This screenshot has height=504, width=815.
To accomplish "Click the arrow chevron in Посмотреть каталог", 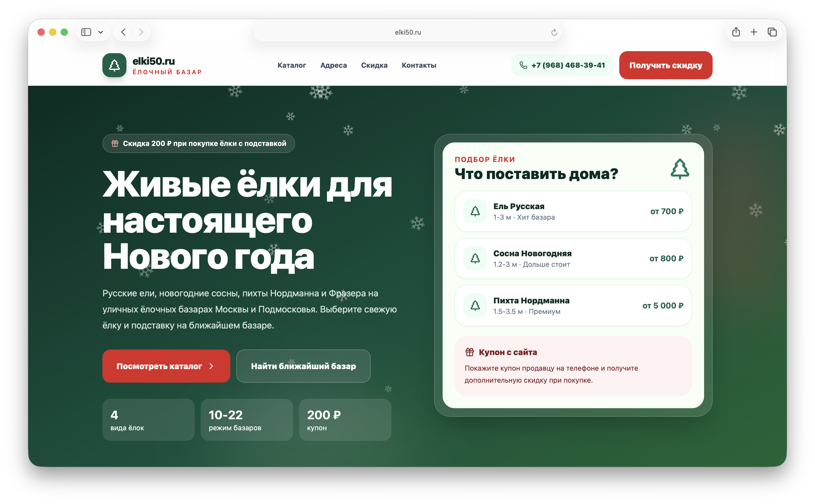I will pyautogui.click(x=211, y=366).
